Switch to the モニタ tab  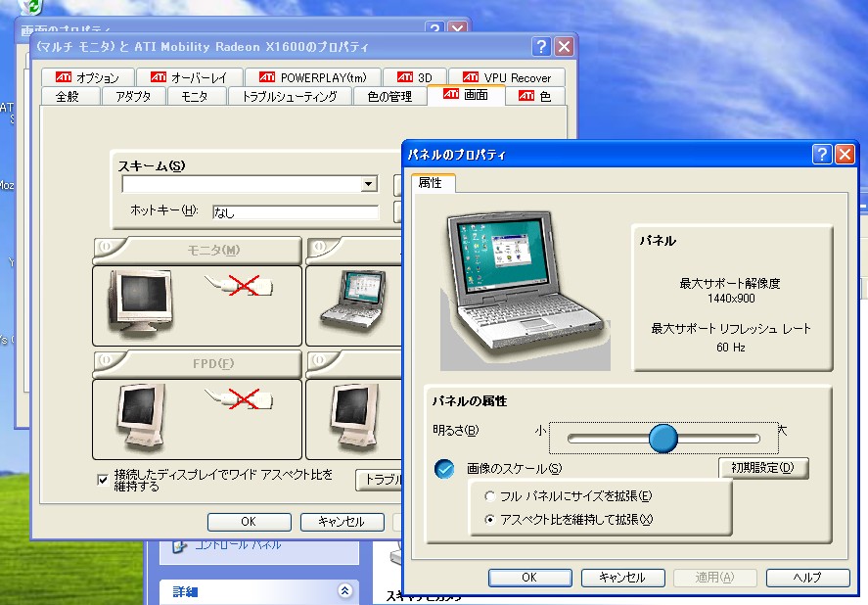(x=195, y=96)
